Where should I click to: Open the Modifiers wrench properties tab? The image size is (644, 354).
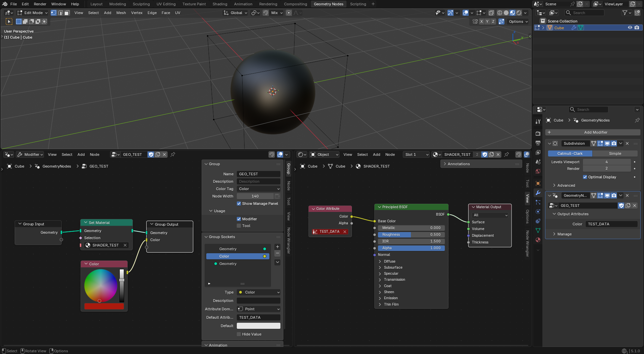[x=538, y=193]
